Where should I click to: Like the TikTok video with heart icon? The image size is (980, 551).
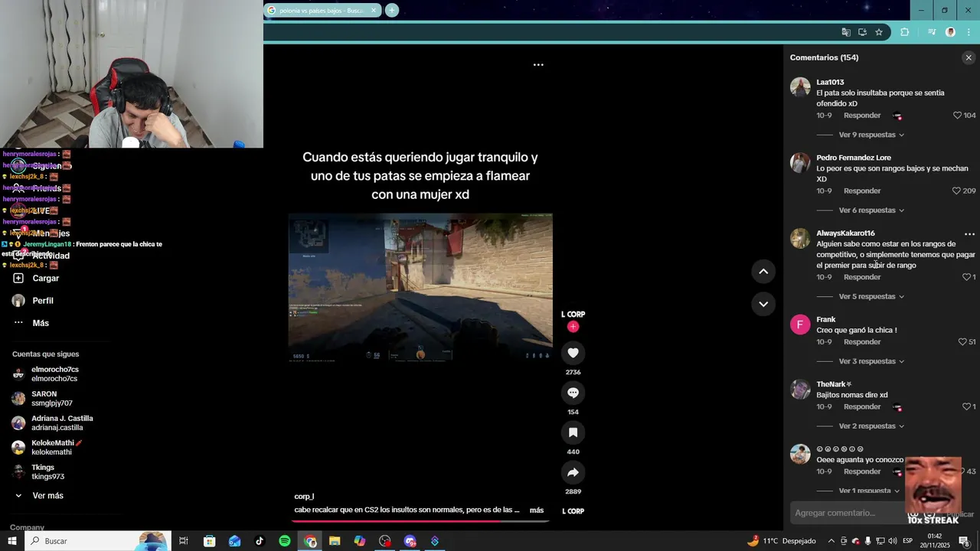pyautogui.click(x=573, y=353)
